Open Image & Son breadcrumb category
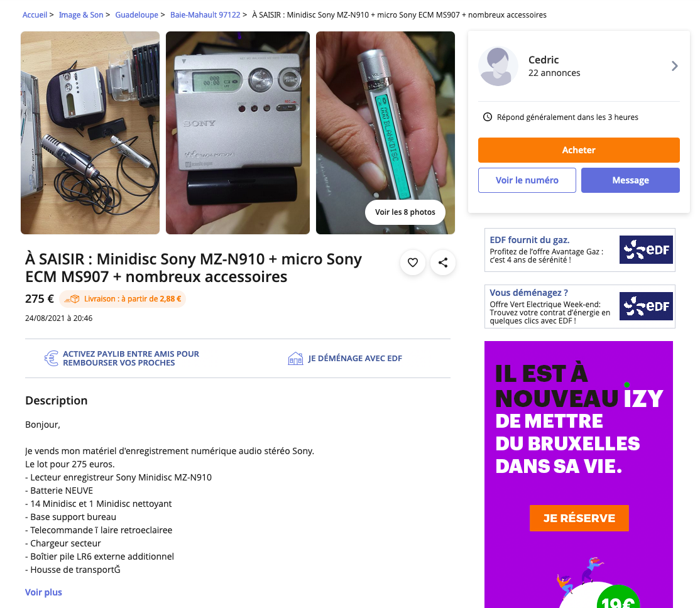Viewport: 700px width, 608px height. click(81, 14)
